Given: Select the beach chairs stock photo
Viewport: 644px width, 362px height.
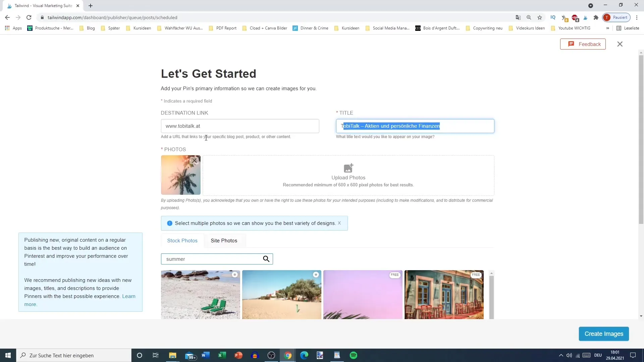Looking at the screenshot, I should coord(200,294).
